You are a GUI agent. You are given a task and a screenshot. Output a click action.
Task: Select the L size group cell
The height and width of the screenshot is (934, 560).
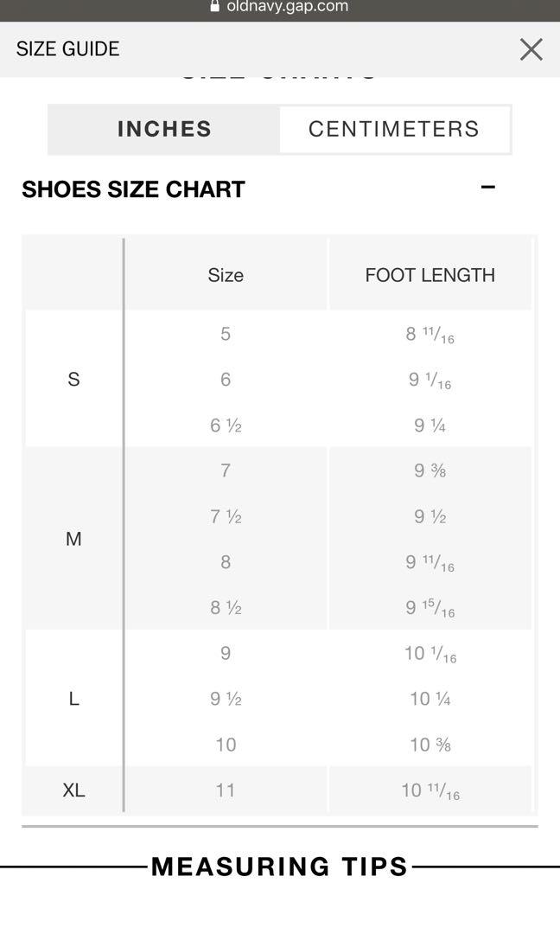73,698
